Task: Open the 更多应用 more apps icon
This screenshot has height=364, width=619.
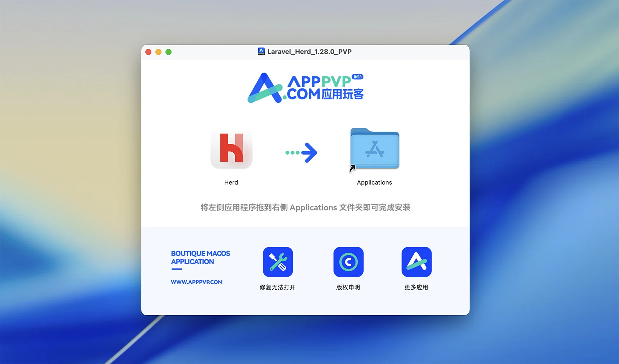Action: [x=417, y=262]
